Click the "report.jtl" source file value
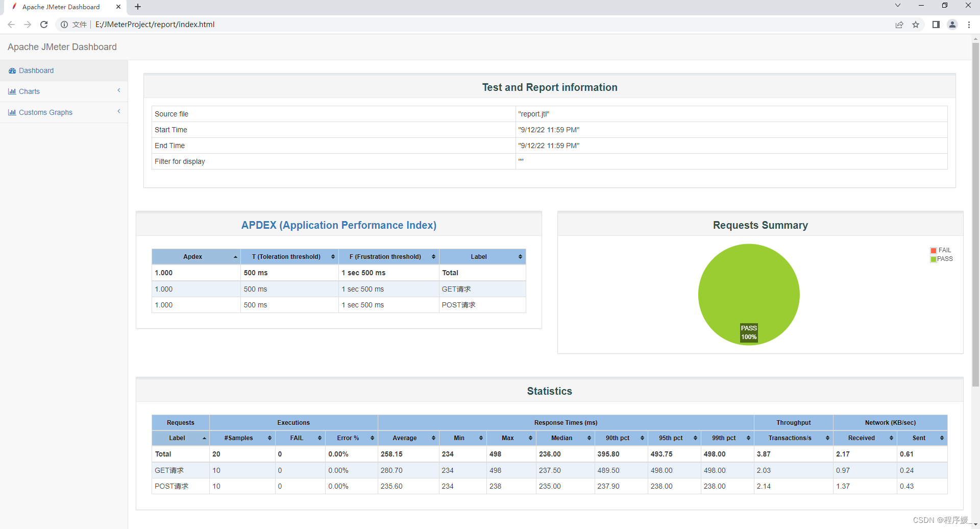Viewport: 980px width, 529px height. click(x=534, y=114)
